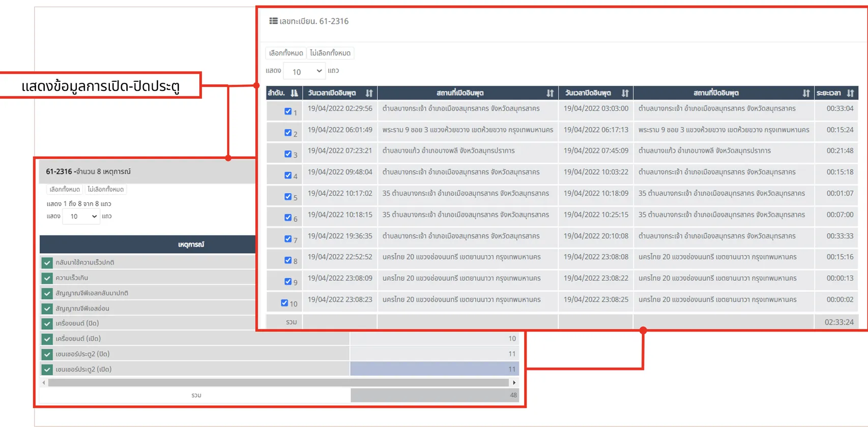The width and height of the screenshot is (868, 427).
Task: Click the events panel scrollbar right arrow
Action: pos(514,382)
